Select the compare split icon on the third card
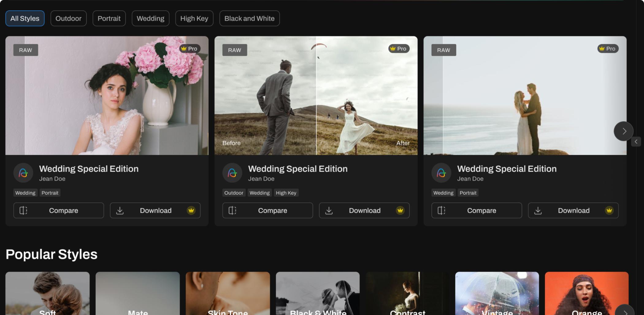Screen dimensions: 644x315 click(x=442, y=211)
